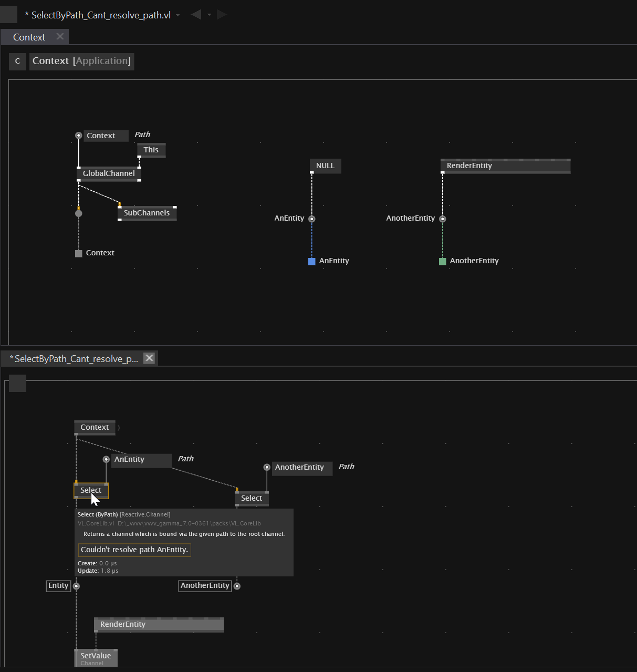The height and width of the screenshot is (672, 637).
Task: Click the C patch type icon
Action: pyautogui.click(x=17, y=61)
